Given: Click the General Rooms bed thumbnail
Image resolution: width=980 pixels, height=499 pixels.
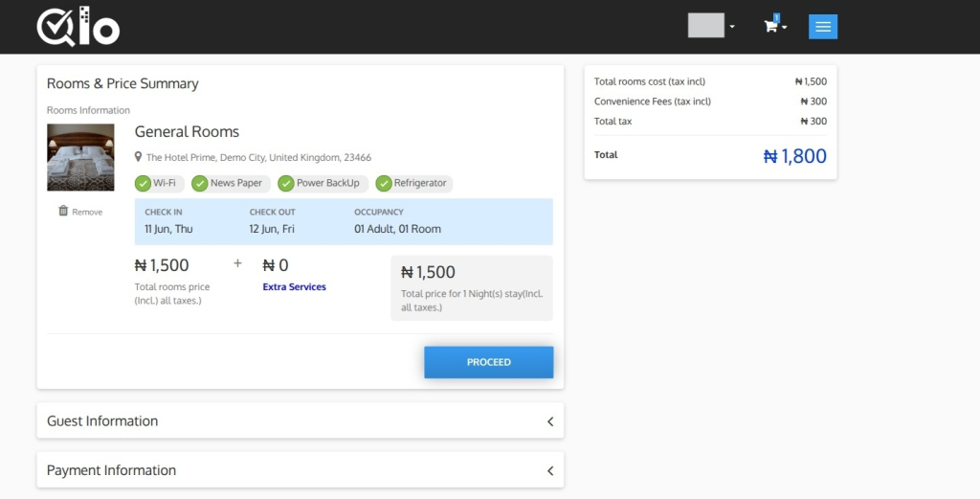Looking at the screenshot, I should (80, 158).
